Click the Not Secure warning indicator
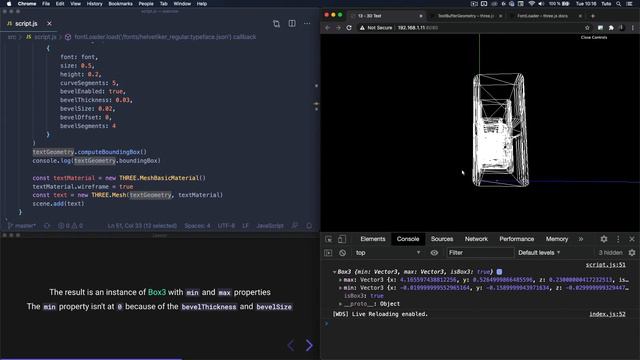The image size is (640, 360). tap(376, 28)
